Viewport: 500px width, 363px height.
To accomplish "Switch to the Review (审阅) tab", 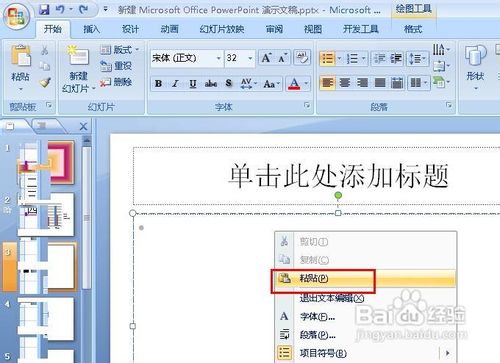I will [274, 29].
